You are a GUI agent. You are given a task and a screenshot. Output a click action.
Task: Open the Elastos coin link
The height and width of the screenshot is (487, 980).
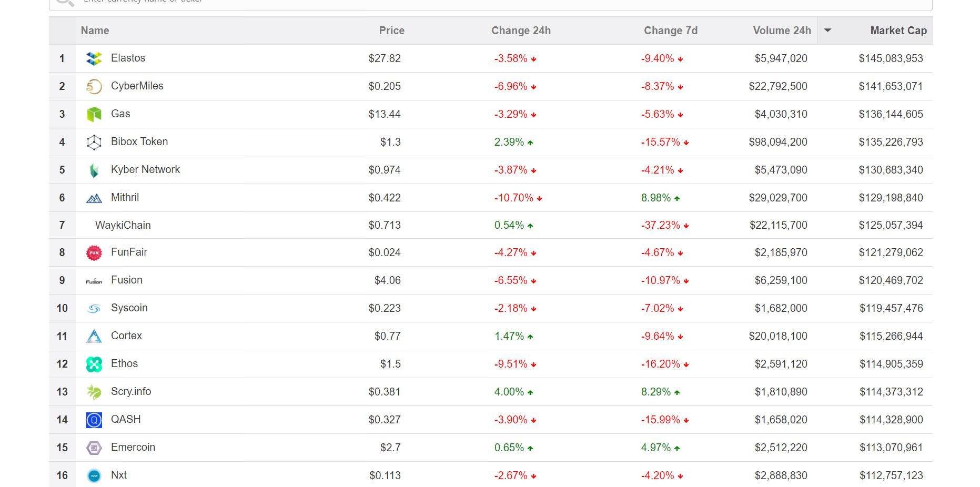pos(128,58)
